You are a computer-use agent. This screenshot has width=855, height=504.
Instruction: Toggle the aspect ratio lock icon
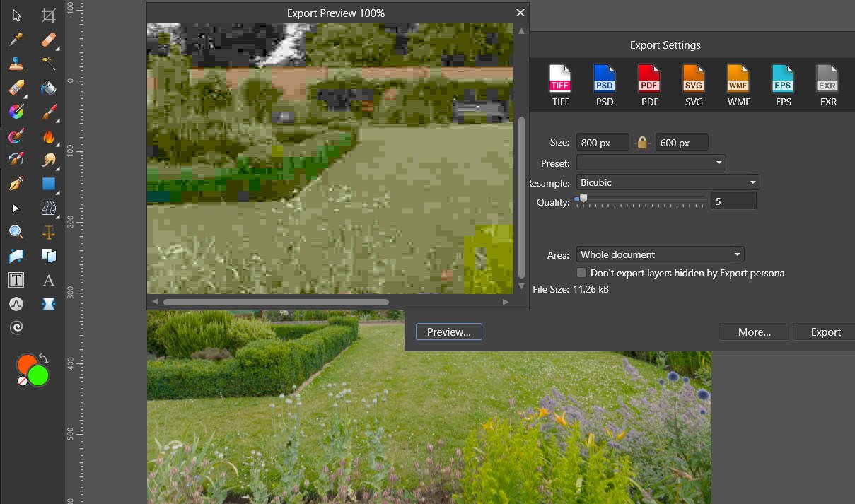point(642,143)
